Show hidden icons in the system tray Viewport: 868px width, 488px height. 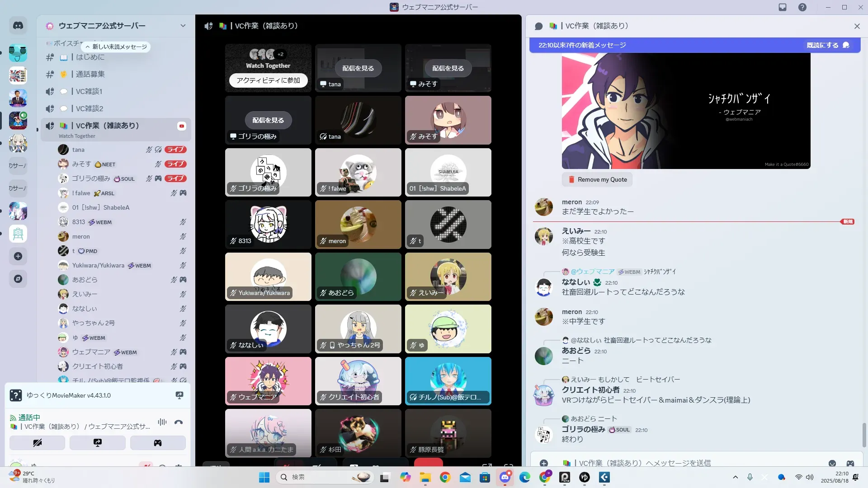point(736,477)
